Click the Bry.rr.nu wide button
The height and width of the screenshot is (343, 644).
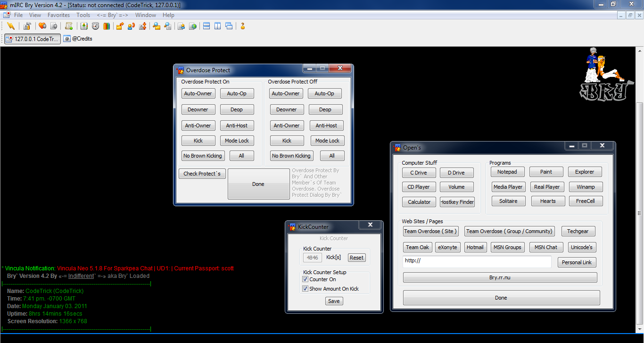coord(500,277)
